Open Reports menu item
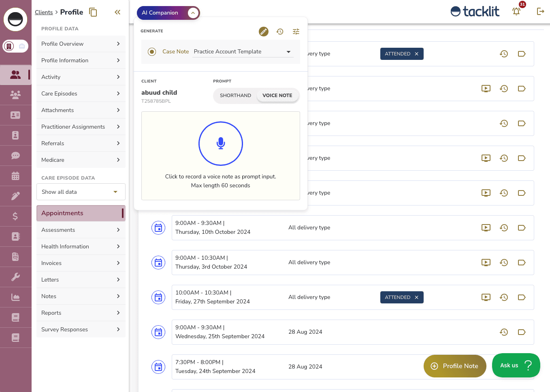Image resolution: width=550 pixels, height=392 pixels. [x=81, y=313]
